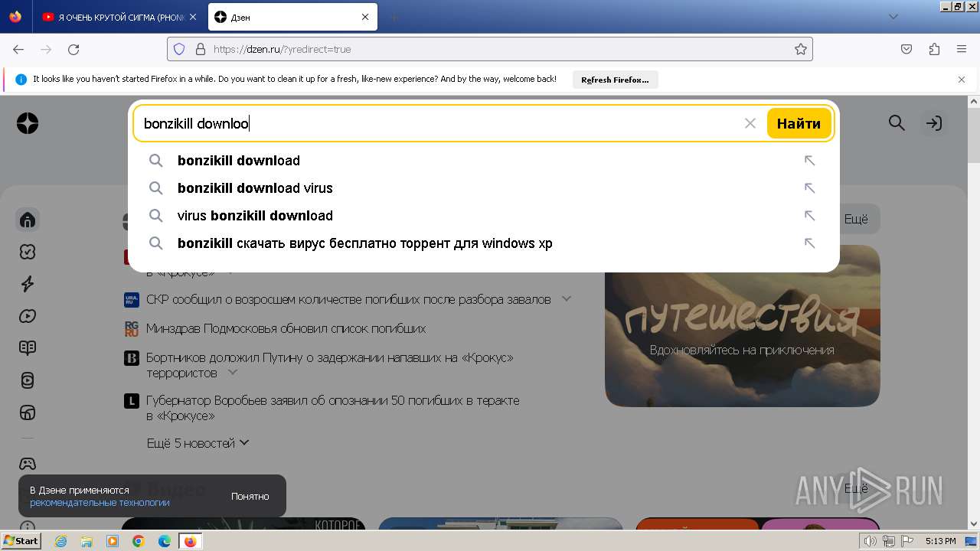Launch Microsoft Edge from the taskbar
Screen dimensions: 980x551
click(x=165, y=541)
